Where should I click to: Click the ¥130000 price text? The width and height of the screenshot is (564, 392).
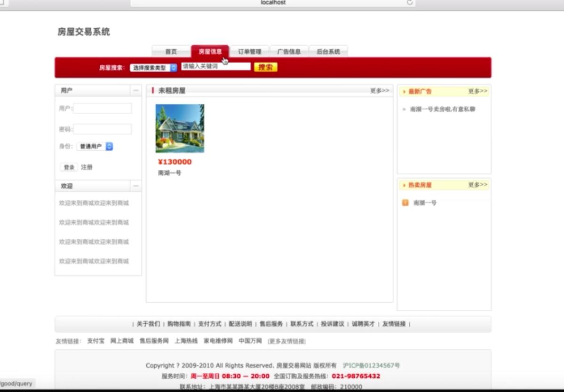(x=175, y=162)
